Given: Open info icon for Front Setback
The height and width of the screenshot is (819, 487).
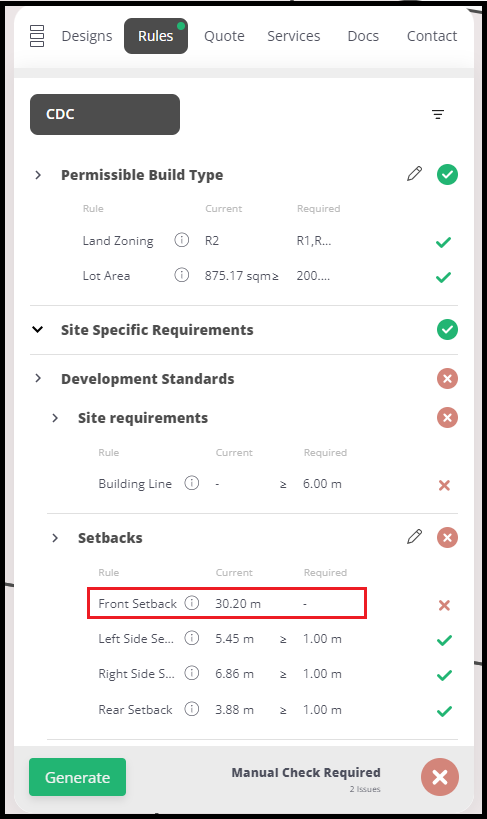Looking at the screenshot, I should click(192, 603).
